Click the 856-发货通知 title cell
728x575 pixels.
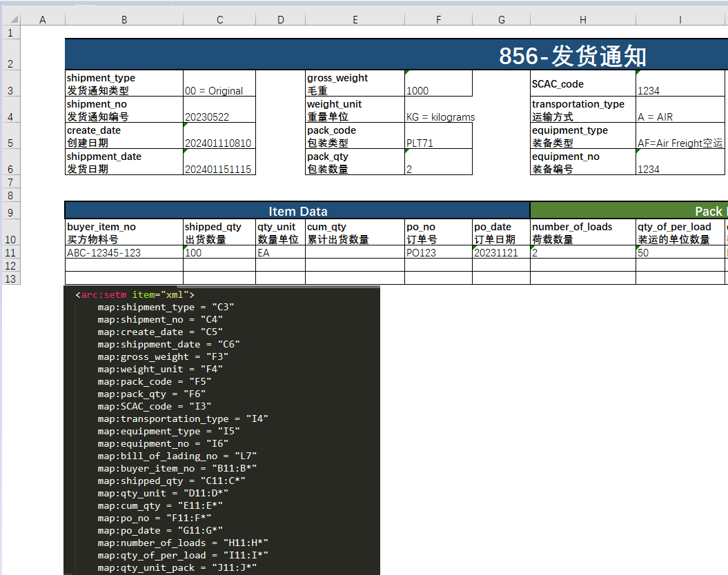click(571, 56)
